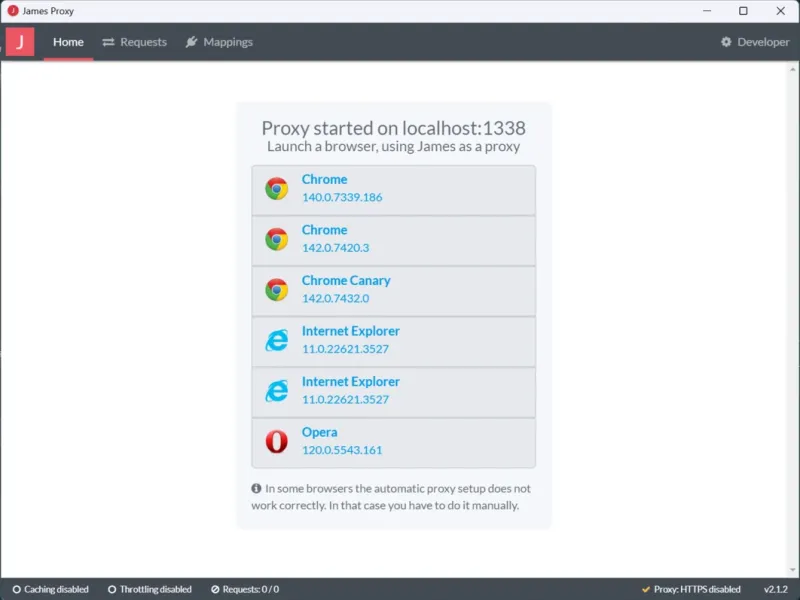
Task: Open the Mappings tab
Action: click(219, 42)
